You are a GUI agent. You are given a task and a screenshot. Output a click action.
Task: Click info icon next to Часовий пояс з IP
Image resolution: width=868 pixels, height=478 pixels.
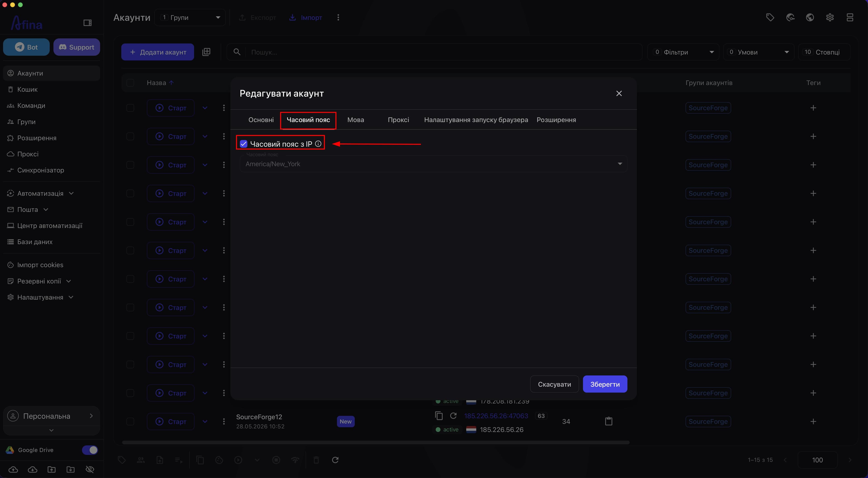point(318,144)
